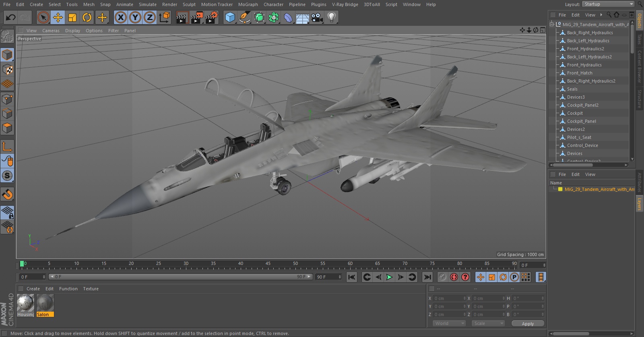Click the stepper on start frame 0 F field
Screen dimensions: 644x337
point(44,277)
